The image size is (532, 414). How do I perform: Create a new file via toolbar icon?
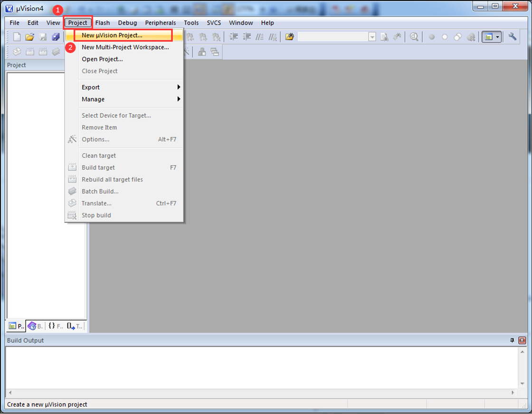17,37
